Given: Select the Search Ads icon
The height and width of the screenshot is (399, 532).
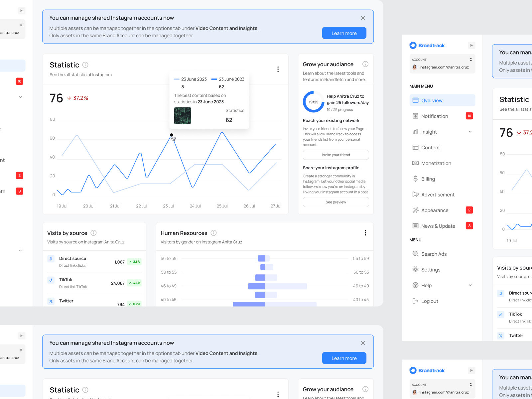Looking at the screenshot, I should click(x=415, y=254).
